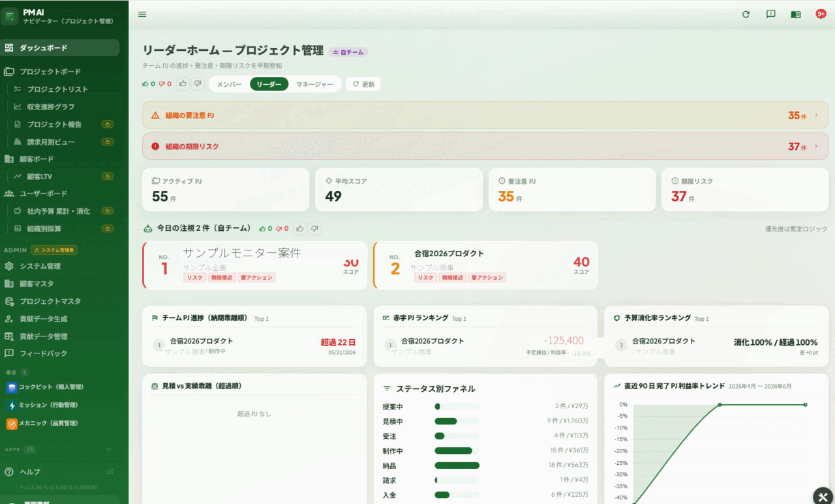Click the refresh icon in top bar
This screenshot has width=835, height=504.
746,14
